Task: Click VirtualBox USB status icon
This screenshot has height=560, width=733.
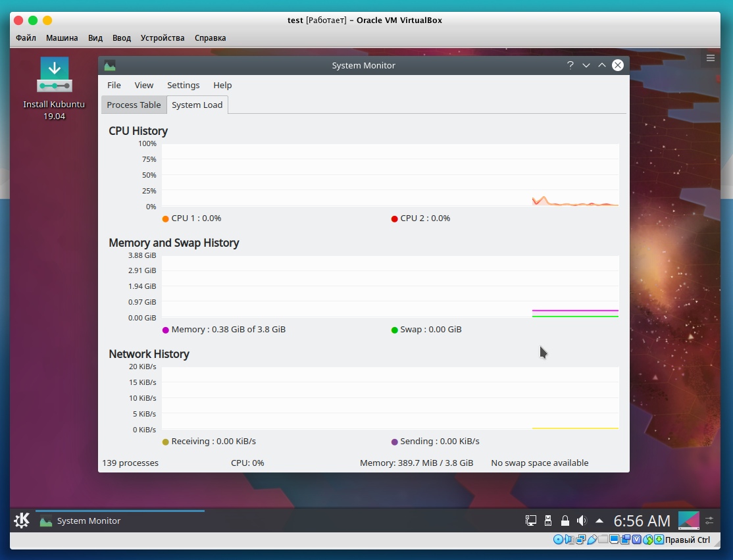Action: pyautogui.click(x=592, y=540)
